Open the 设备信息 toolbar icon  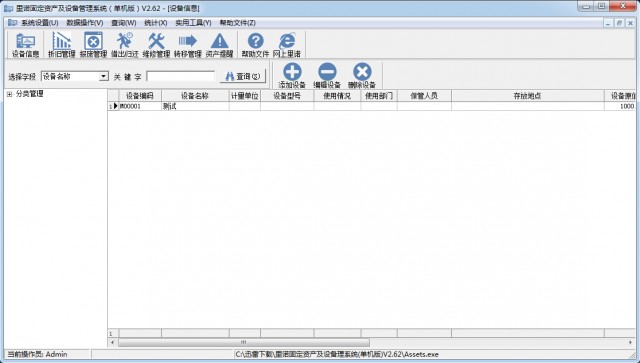(x=25, y=45)
